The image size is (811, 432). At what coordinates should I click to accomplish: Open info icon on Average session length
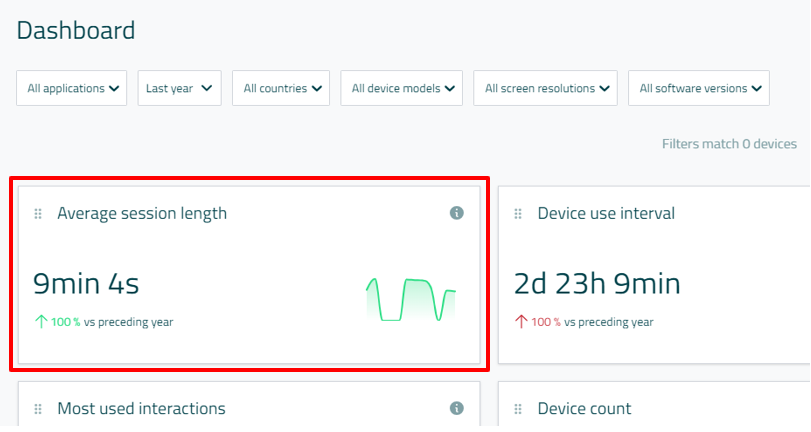click(457, 213)
